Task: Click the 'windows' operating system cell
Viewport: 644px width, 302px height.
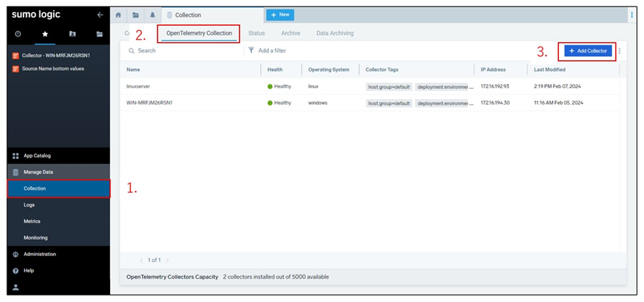Action: click(318, 103)
